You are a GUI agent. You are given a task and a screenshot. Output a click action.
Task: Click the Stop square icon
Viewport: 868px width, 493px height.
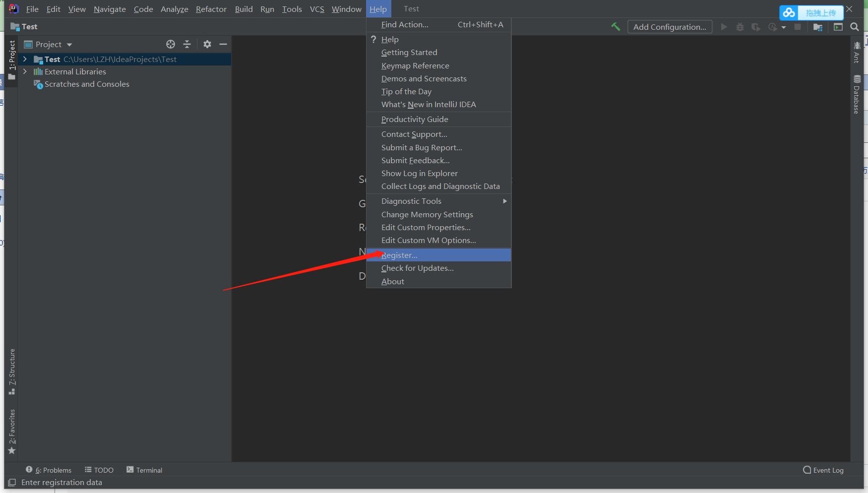pos(798,27)
